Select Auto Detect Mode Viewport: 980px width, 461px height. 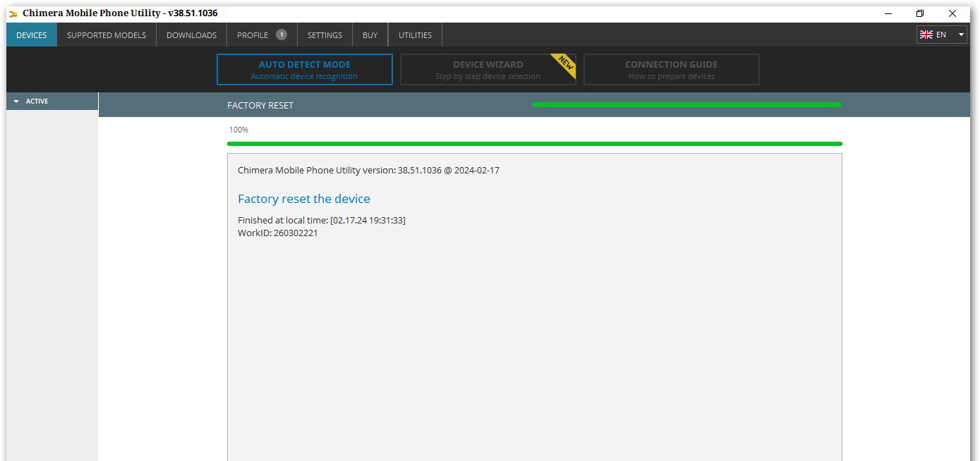(305, 70)
